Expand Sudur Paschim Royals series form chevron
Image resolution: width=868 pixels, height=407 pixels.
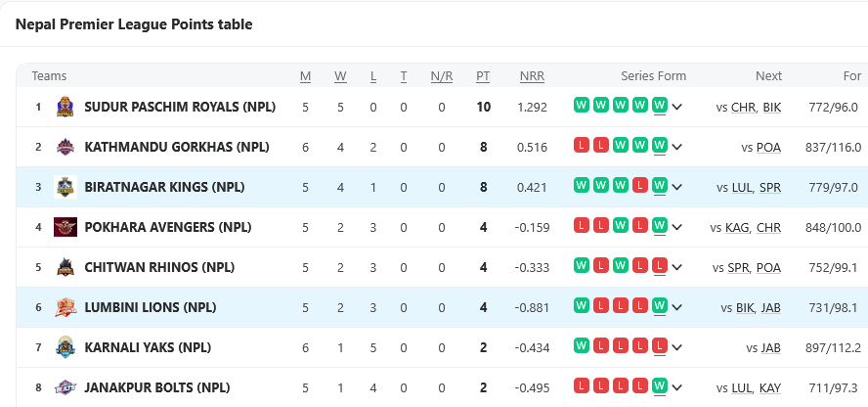coord(676,107)
